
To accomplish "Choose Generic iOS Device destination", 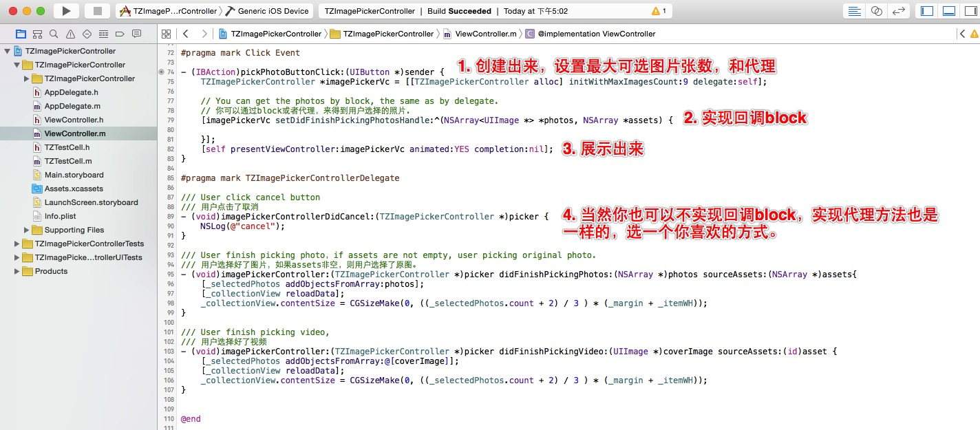I will (268, 11).
